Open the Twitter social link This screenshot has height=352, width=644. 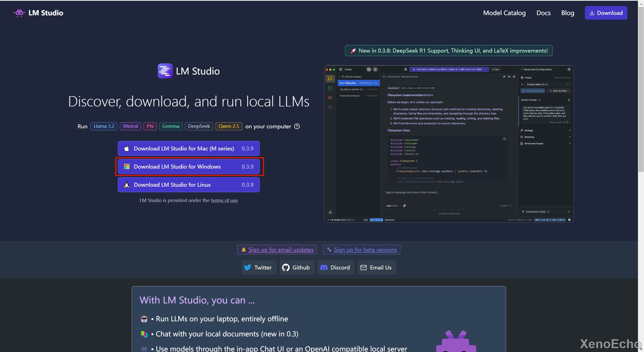(258, 267)
